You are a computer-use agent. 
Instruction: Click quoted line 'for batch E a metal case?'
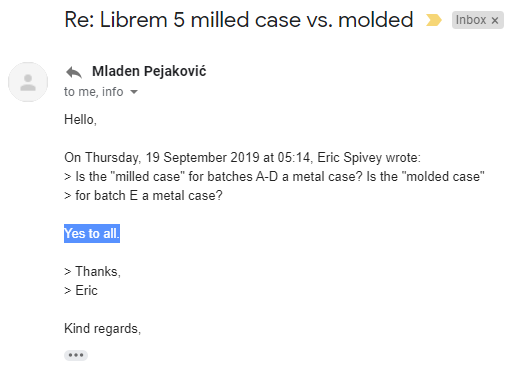(143, 196)
